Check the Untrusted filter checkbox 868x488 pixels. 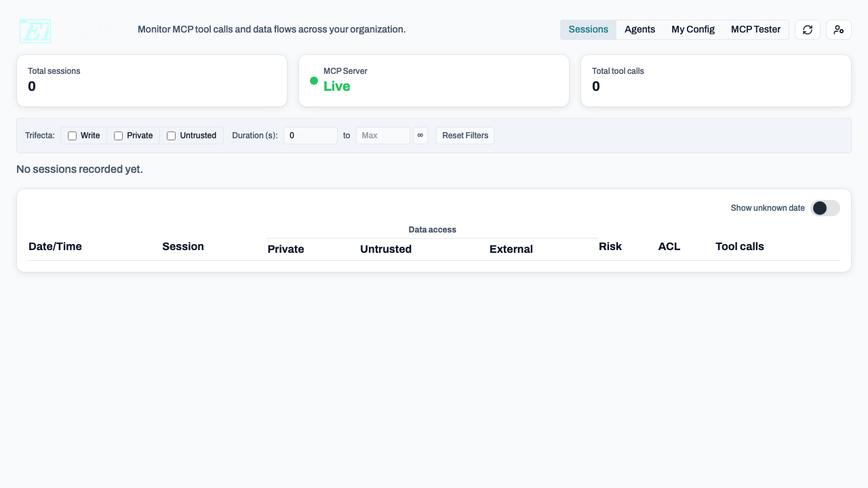pyautogui.click(x=171, y=136)
